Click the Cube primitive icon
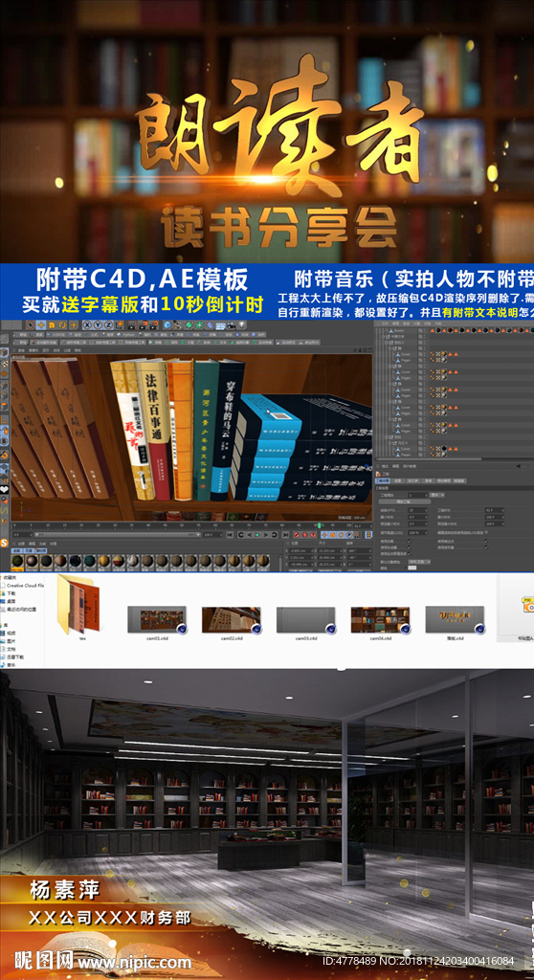Screen dimensions: 534x980 167,325
